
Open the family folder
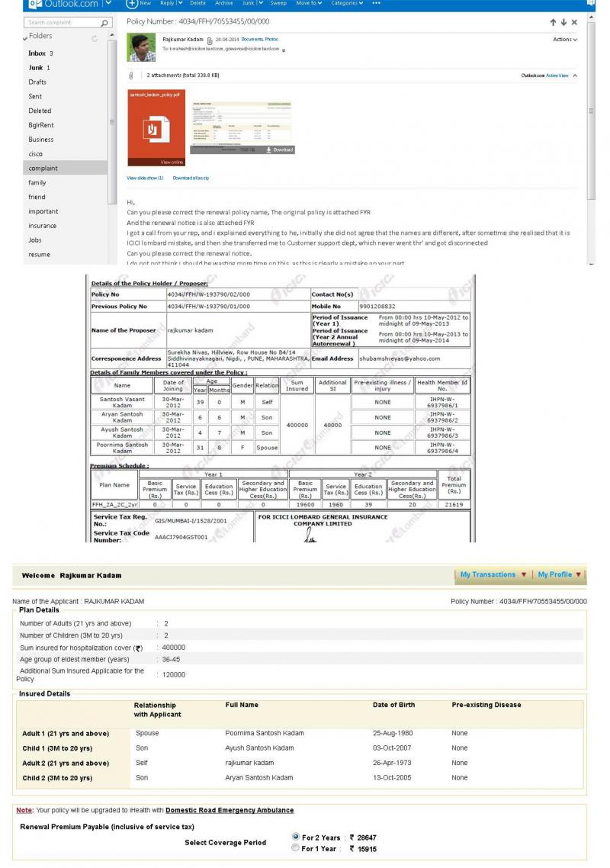[x=37, y=183]
